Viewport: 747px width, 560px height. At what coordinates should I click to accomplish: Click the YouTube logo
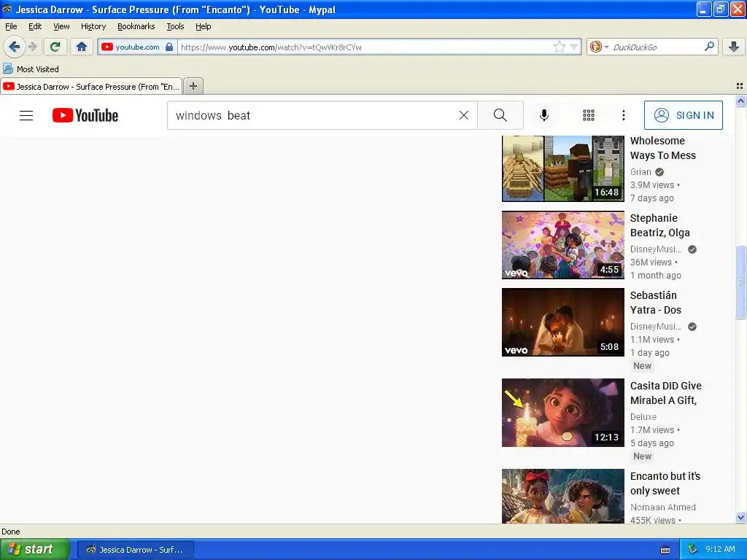click(x=85, y=115)
